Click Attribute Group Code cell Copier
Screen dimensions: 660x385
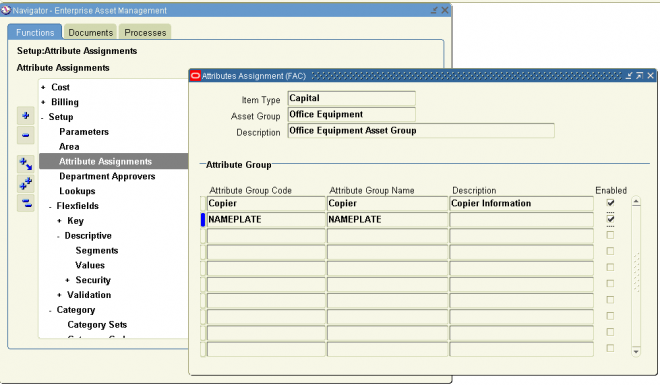(x=266, y=203)
